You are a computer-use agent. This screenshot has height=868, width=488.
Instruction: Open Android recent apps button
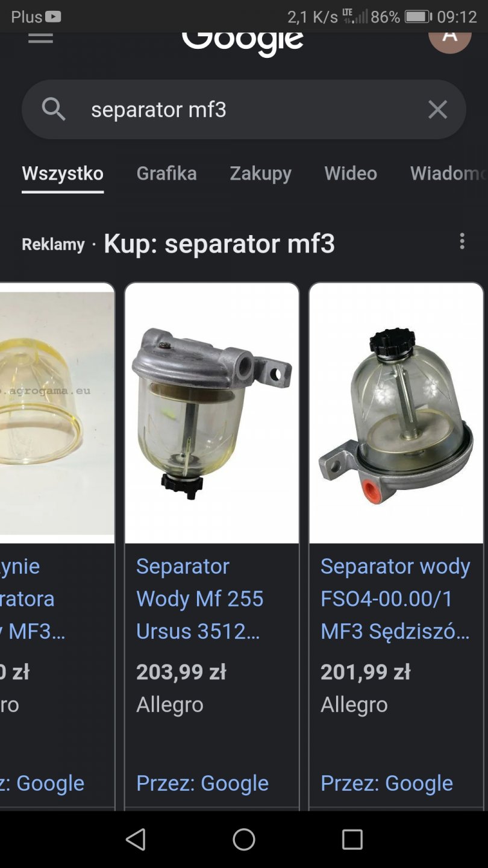pos(352,839)
